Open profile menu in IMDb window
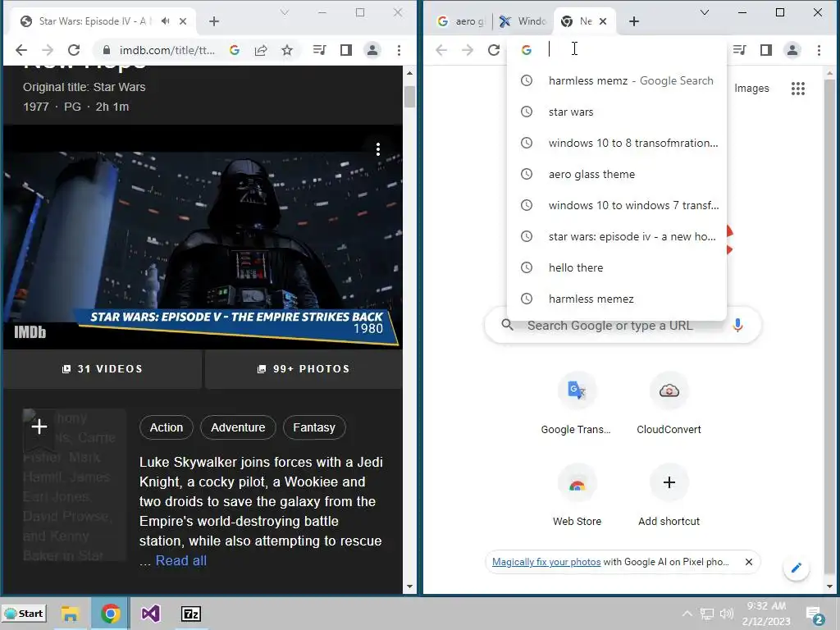Screen dimensions: 840x630 point(372,50)
